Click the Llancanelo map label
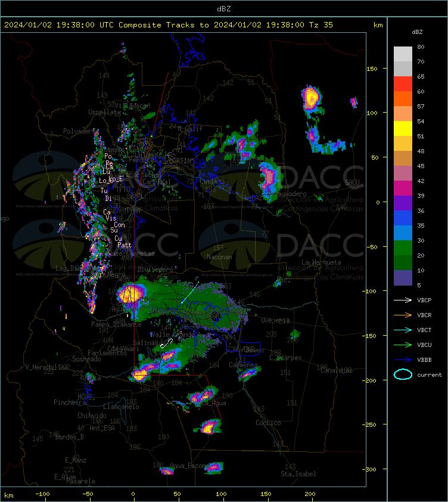448x502 pixels. pyautogui.click(x=121, y=407)
